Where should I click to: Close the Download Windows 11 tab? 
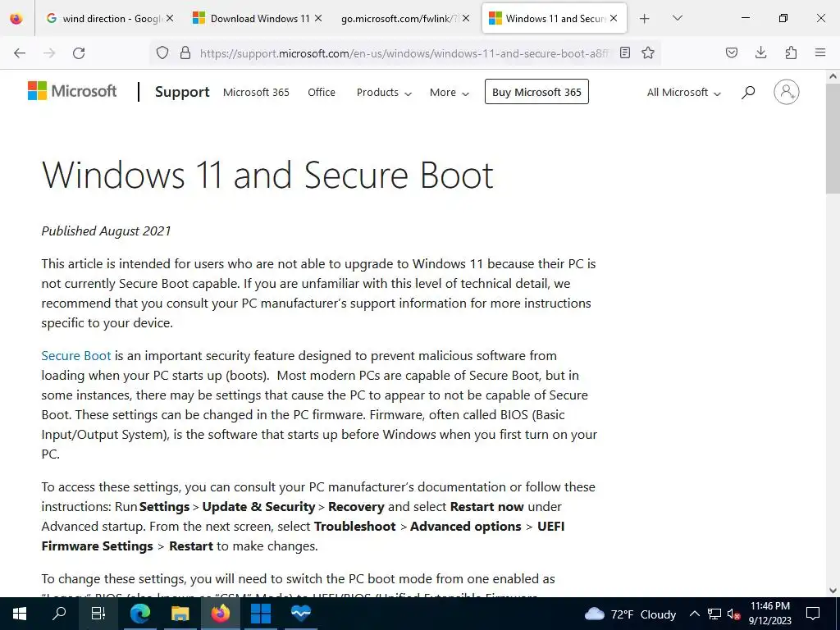point(318,18)
